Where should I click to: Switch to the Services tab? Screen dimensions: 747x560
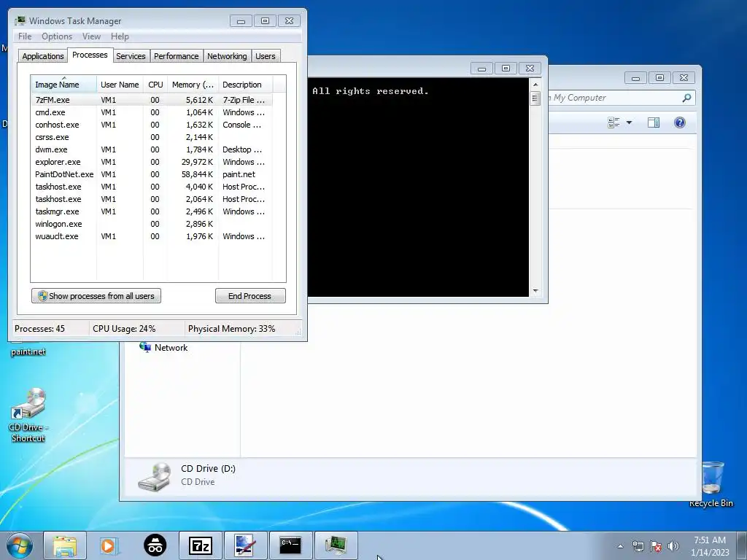click(131, 56)
